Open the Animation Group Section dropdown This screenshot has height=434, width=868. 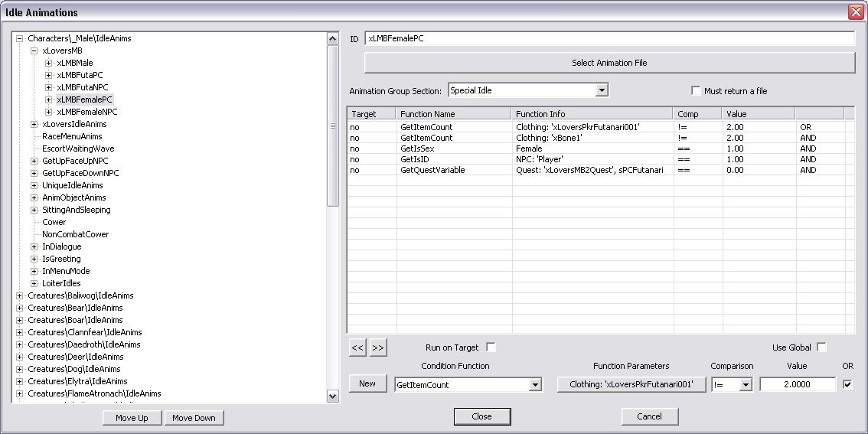point(602,90)
